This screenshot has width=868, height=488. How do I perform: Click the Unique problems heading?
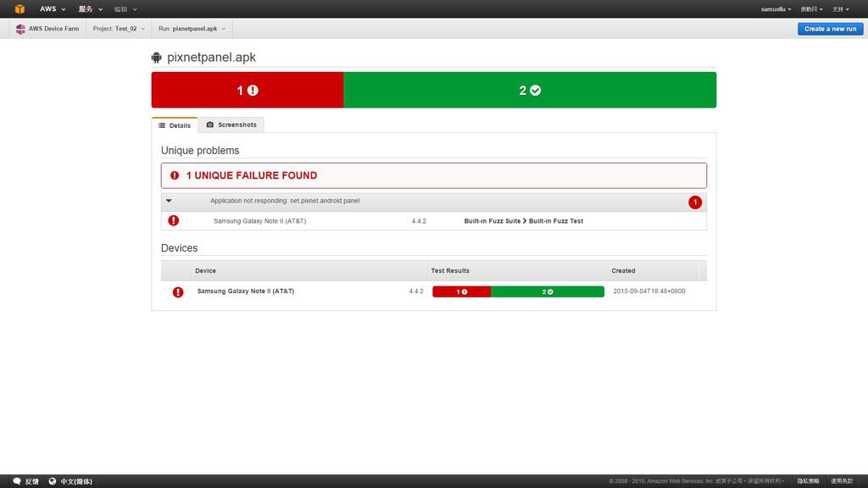point(200,151)
